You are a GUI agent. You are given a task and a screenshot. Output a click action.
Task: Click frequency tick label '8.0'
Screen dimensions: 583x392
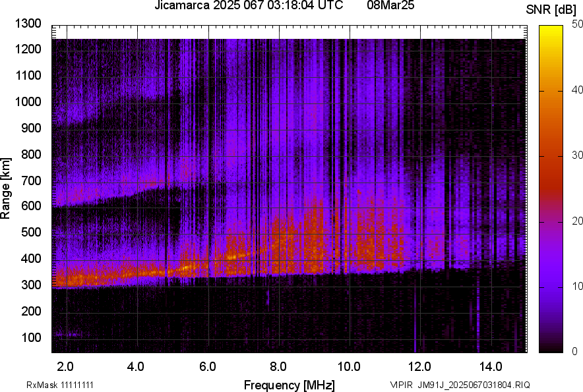tap(278, 367)
